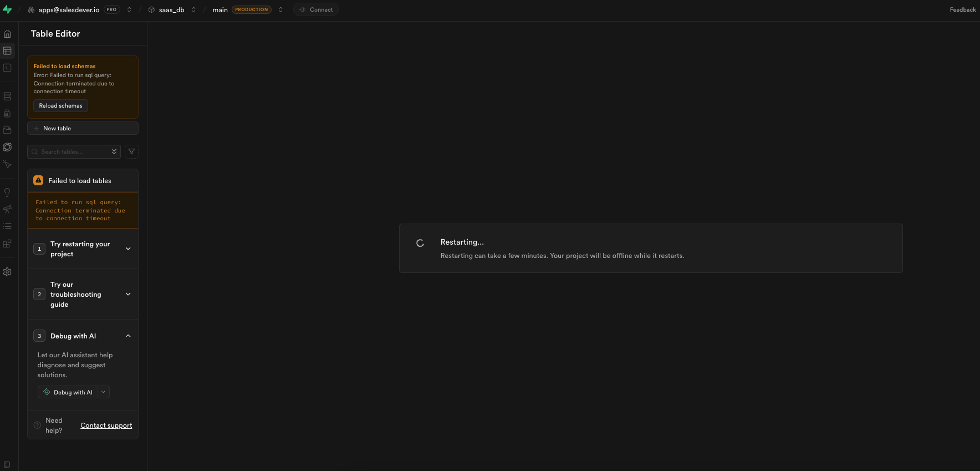
Task: Click the PRODUCTION branch badge
Action: (x=252, y=9)
